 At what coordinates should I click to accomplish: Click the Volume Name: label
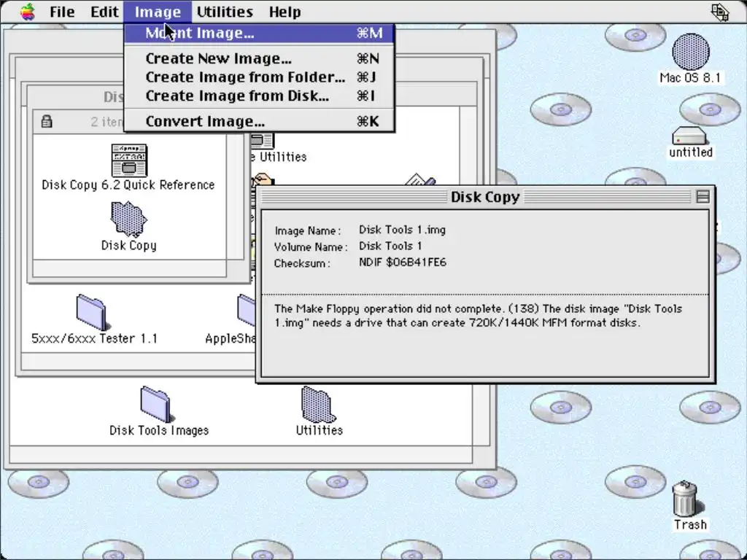point(311,246)
